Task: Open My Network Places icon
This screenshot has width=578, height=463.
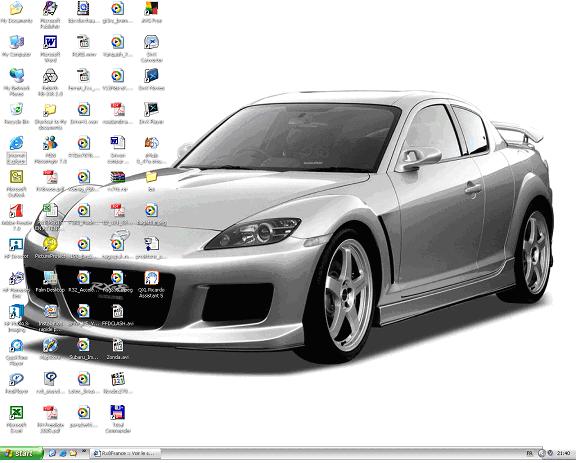Action: [x=16, y=76]
